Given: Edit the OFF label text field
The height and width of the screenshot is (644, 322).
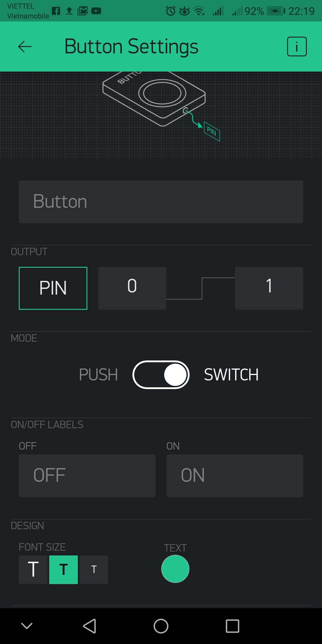Looking at the screenshot, I should coord(87,476).
